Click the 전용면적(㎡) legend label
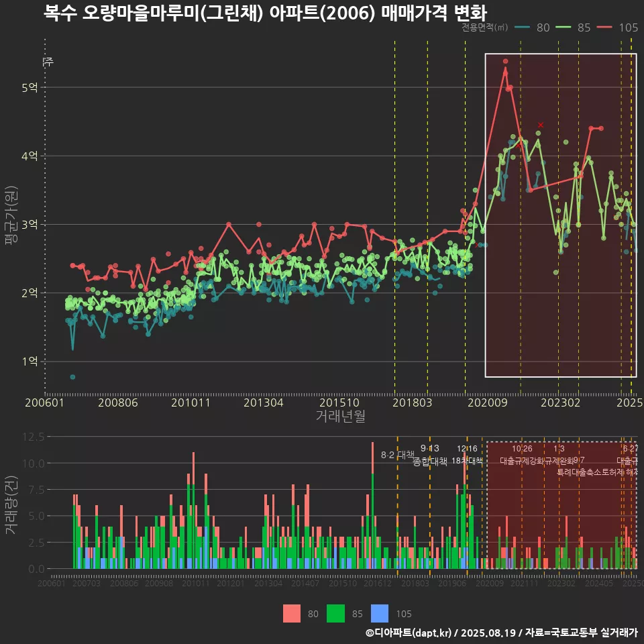Screen dimensions: 644x644 (484, 28)
